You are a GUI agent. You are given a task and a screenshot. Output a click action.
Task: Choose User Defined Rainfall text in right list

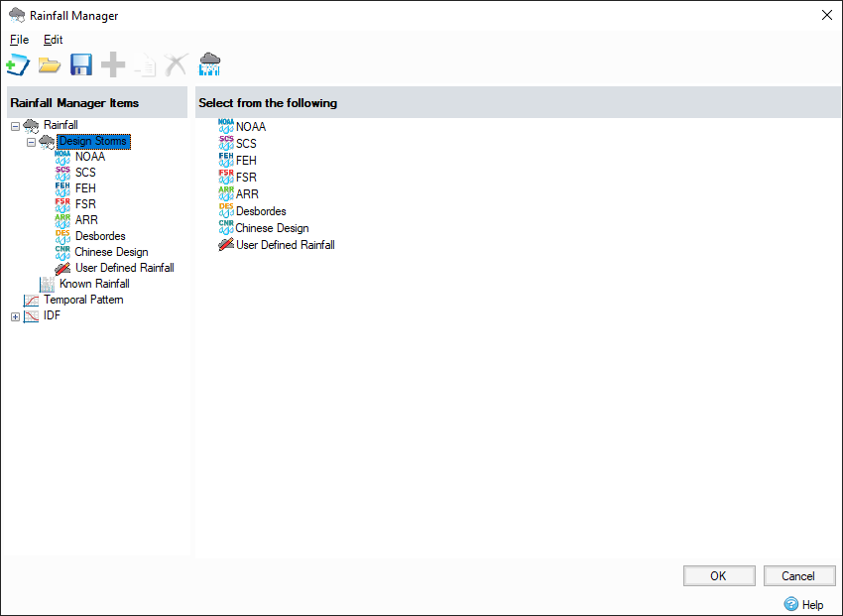[x=286, y=245]
